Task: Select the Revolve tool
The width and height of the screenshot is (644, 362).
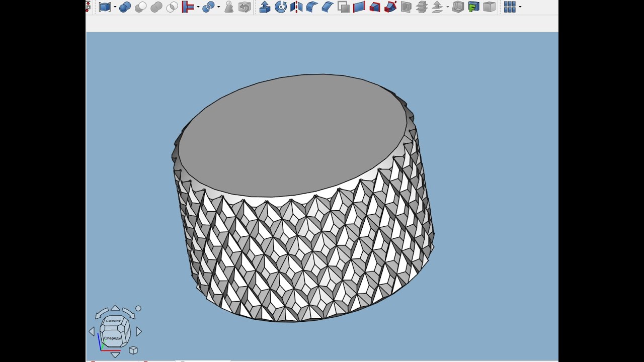Action: pyautogui.click(x=281, y=7)
